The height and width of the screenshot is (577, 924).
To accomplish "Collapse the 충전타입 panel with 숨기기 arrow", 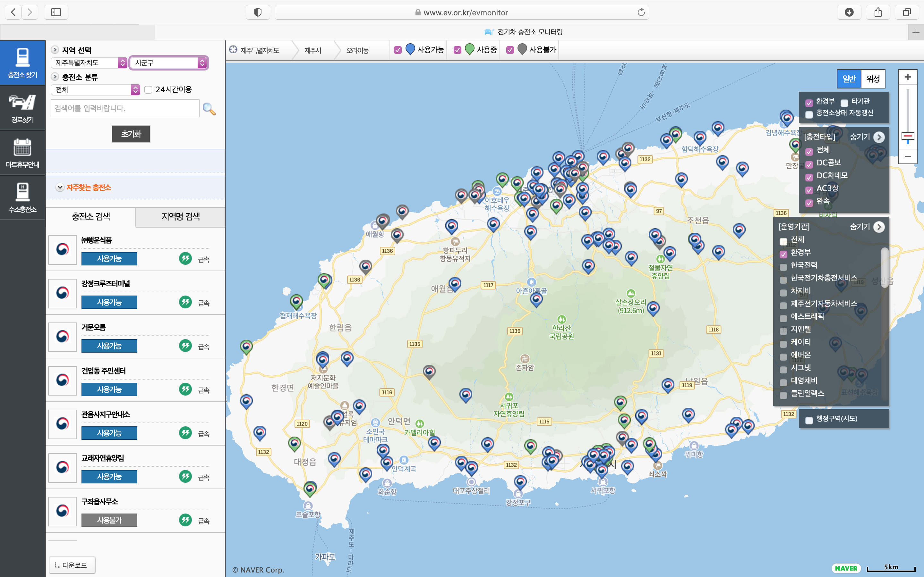I will tap(878, 137).
